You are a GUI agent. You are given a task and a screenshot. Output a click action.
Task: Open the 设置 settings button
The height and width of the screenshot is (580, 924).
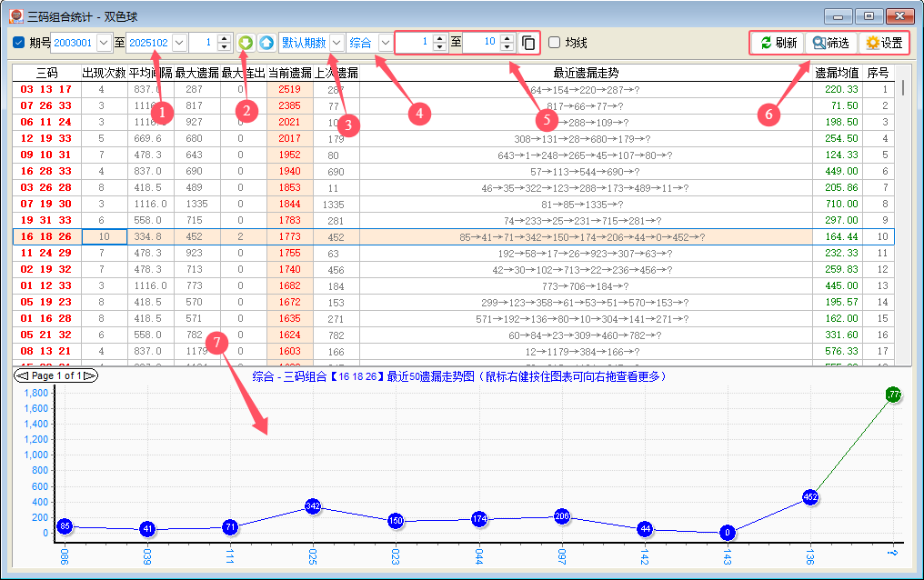[883, 43]
